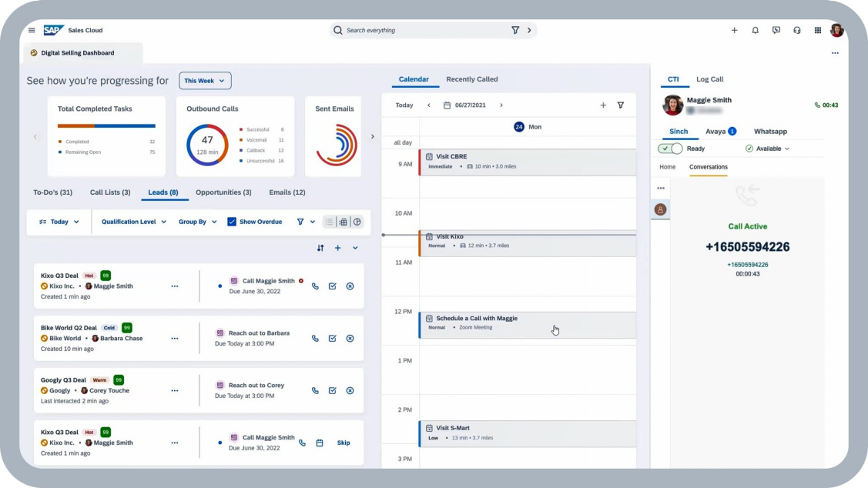Cancel the Reach out to Barbara task
The height and width of the screenshot is (488, 868).
click(350, 339)
